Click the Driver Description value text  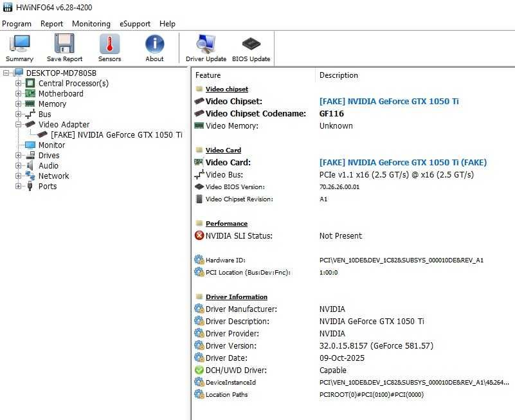(372, 321)
